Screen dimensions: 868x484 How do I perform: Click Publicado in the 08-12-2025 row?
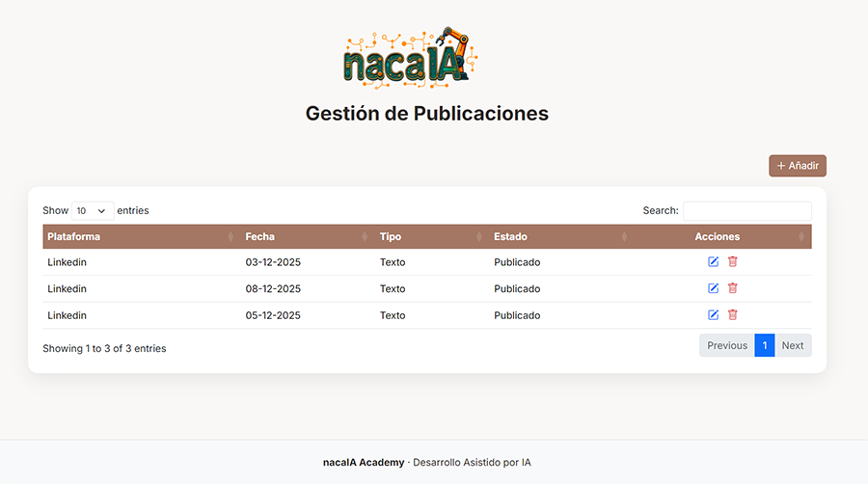coord(517,288)
